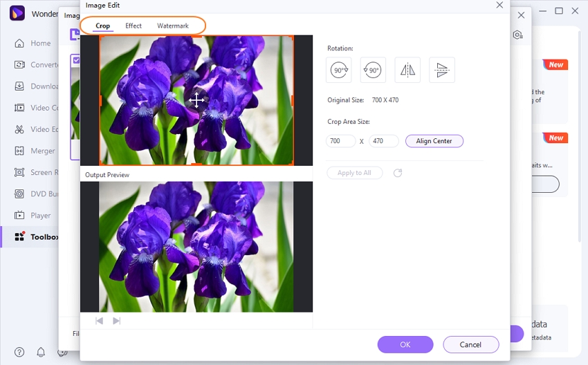Image resolution: width=588 pixels, height=365 pixels.
Task: Open the Merger sidebar item
Action: pos(35,151)
